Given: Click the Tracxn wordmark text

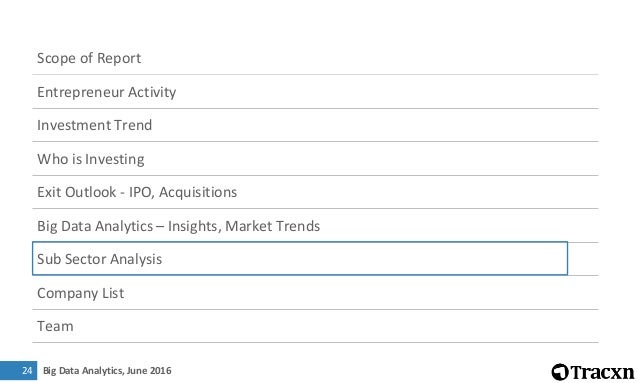Looking at the screenshot, I should (602, 372).
